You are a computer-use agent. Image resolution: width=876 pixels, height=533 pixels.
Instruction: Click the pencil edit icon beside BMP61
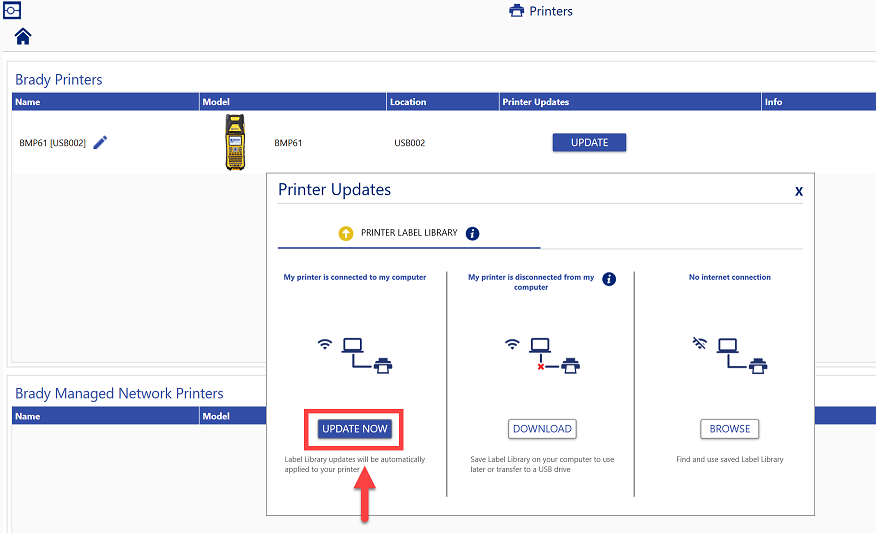[100, 143]
